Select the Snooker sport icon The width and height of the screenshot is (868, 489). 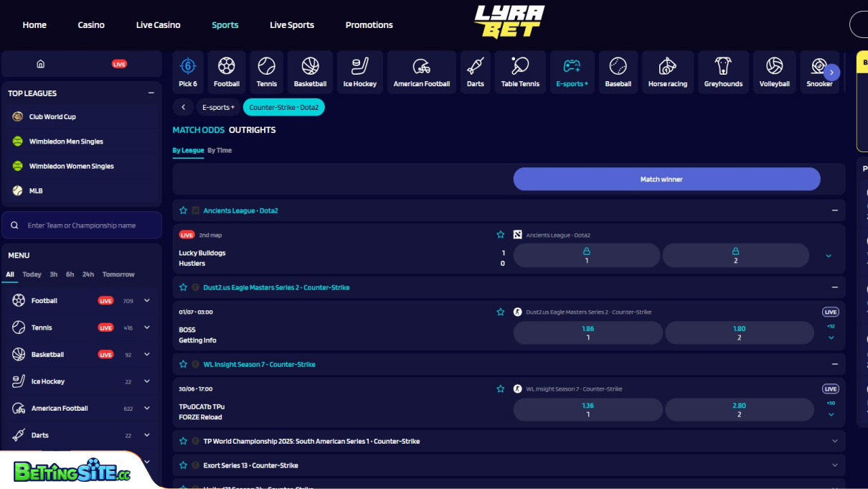click(819, 71)
